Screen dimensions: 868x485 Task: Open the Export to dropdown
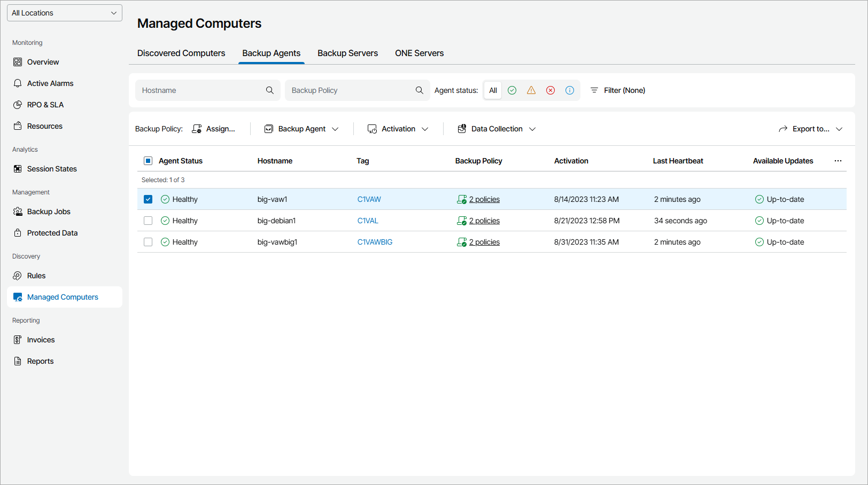[x=811, y=129]
